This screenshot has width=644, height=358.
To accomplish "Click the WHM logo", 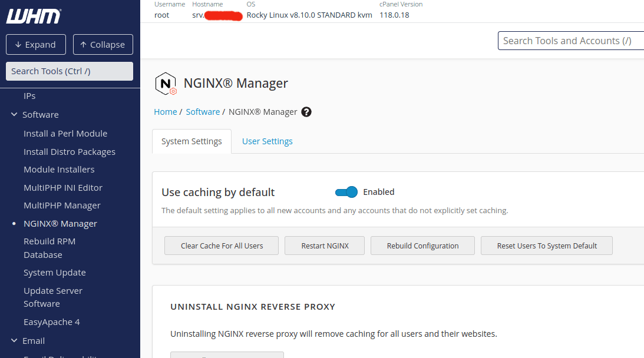I will [x=34, y=16].
